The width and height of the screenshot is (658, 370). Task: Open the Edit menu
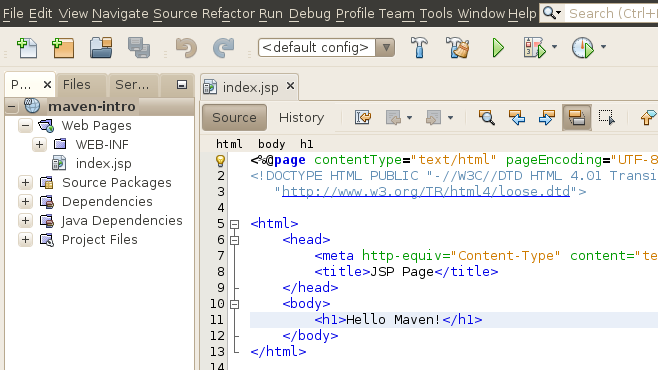tap(40, 13)
